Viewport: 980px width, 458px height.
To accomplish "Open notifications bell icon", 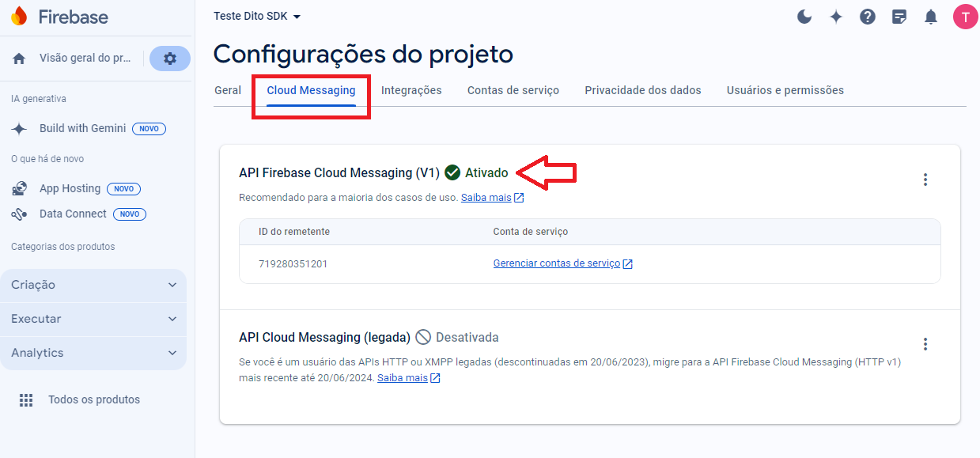I will pyautogui.click(x=931, y=17).
